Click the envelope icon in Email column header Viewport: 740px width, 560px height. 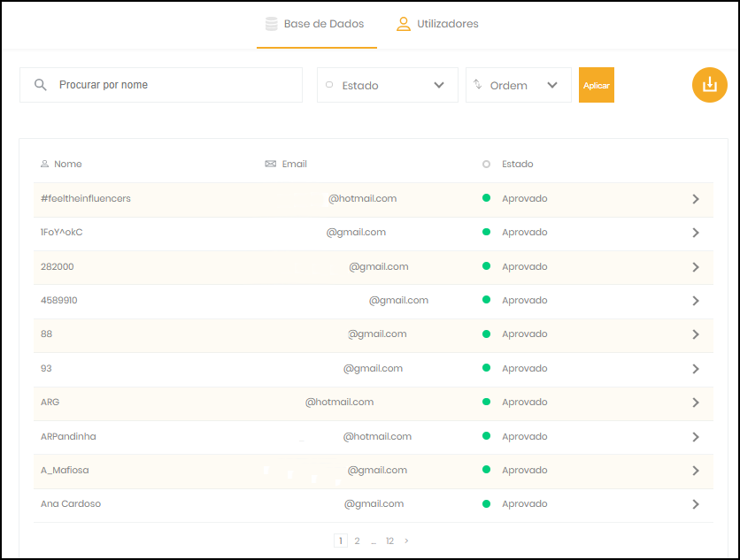click(x=271, y=165)
